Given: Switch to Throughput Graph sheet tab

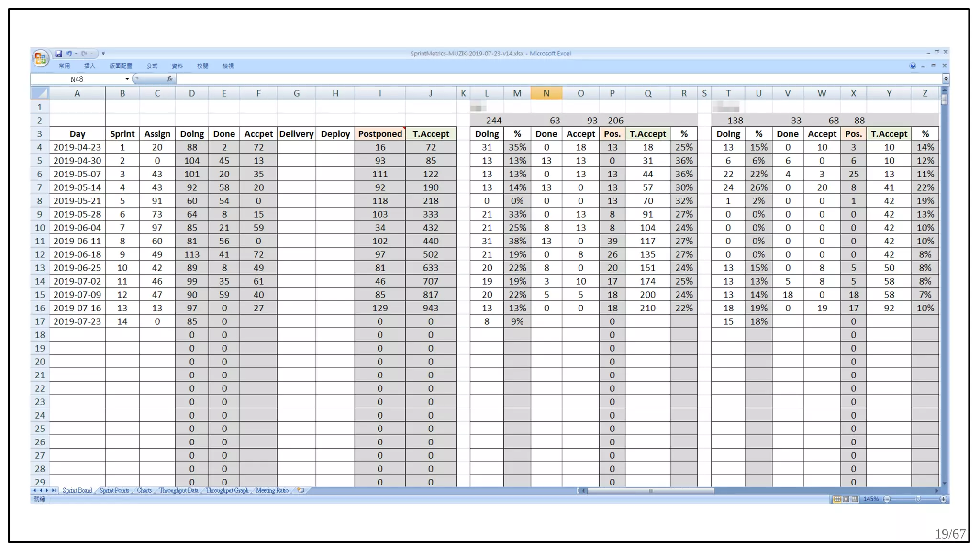Looking at the screenshot, I should (227, 490).
